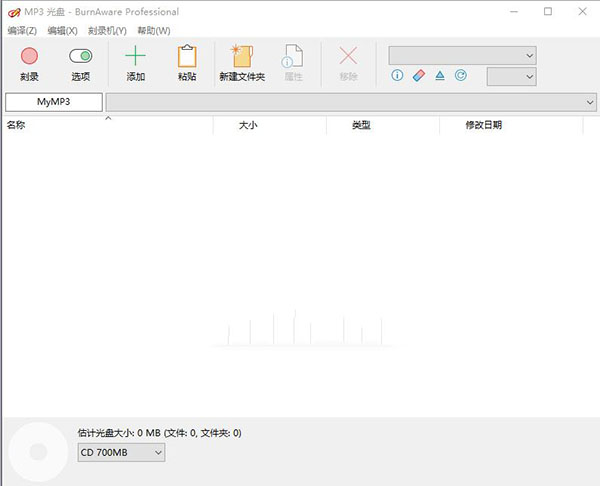Open the burn speed dropdown
This screenshot has width=600, height=486.
[511, 77]
